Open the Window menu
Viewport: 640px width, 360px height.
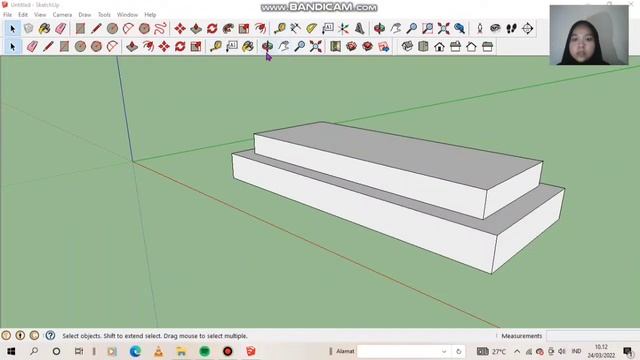coord(127,15)
